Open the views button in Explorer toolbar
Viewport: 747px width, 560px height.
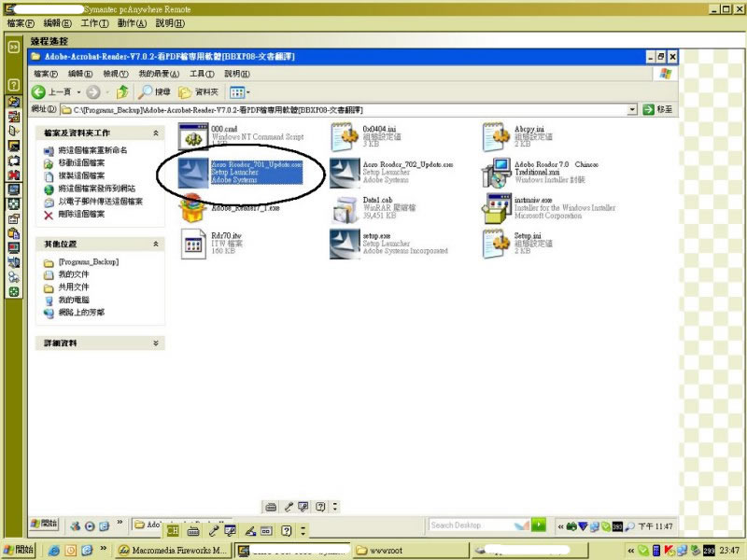click(x=239, y=91)
